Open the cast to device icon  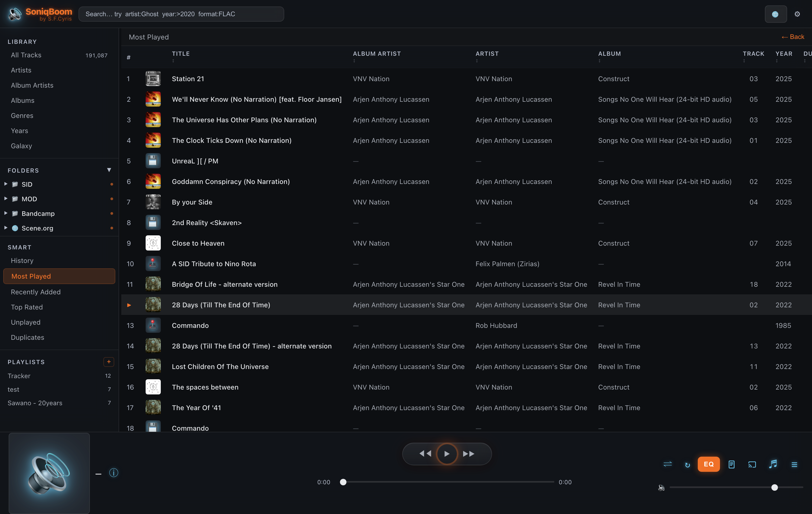click(x=752, y=464)
